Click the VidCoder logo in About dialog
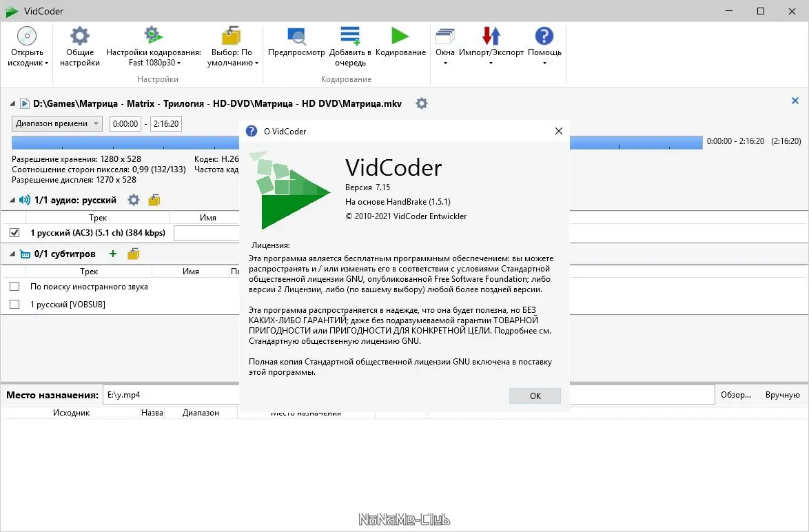The height and width of the screenshot is (532, 809). (x=290, y=190)
